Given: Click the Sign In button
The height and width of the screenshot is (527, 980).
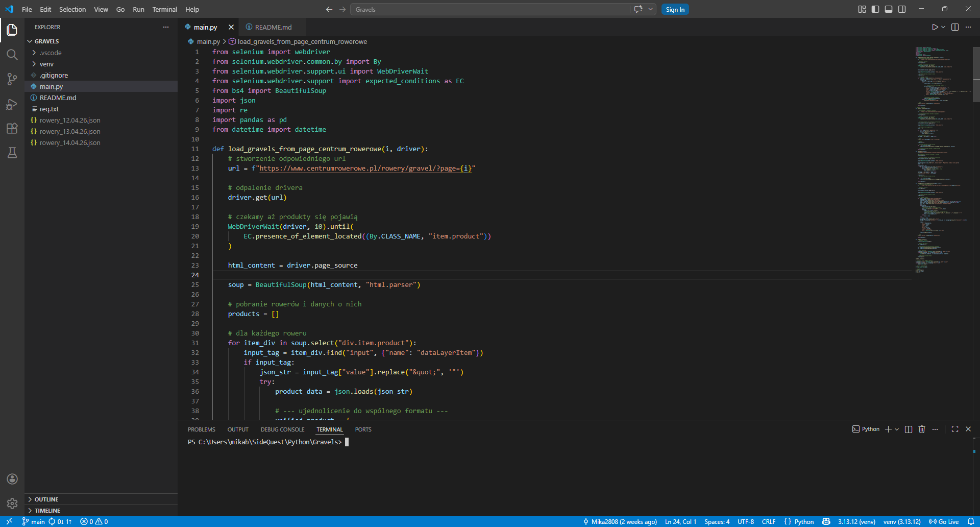Looking at the screenshot, I should [x=675, y=9].
